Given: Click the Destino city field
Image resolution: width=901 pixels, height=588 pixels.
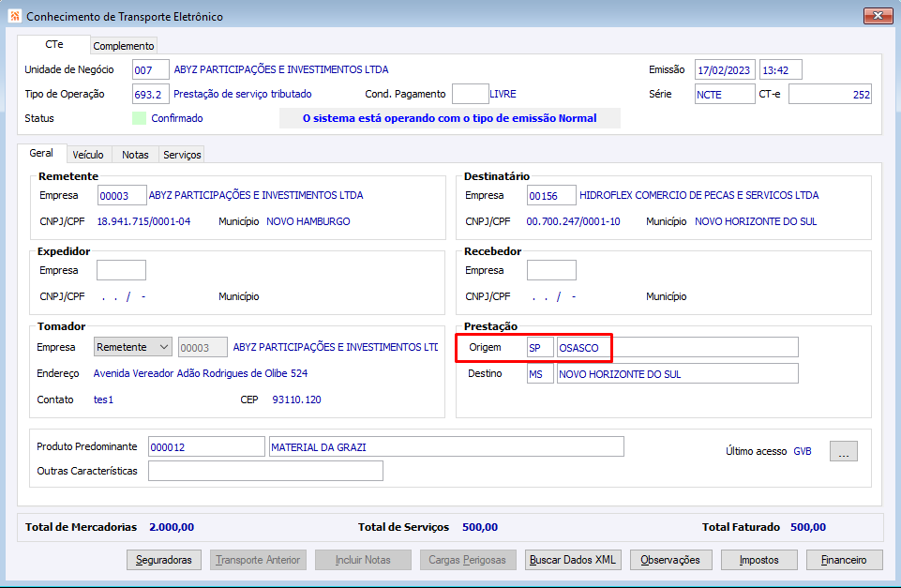Looking at the screenshot, I should pos(678,373).
